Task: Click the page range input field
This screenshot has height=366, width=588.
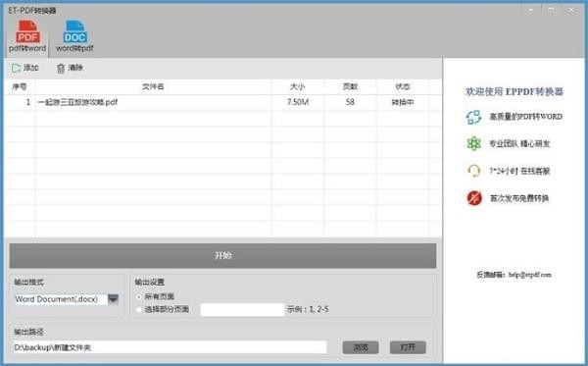Action: click(x=242, y=310)
